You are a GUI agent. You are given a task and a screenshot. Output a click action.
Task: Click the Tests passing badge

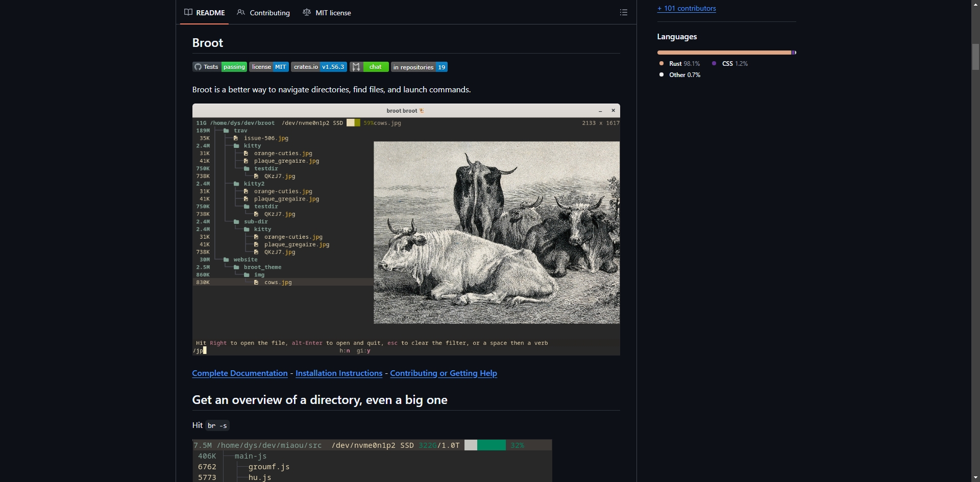pos(219,67)
